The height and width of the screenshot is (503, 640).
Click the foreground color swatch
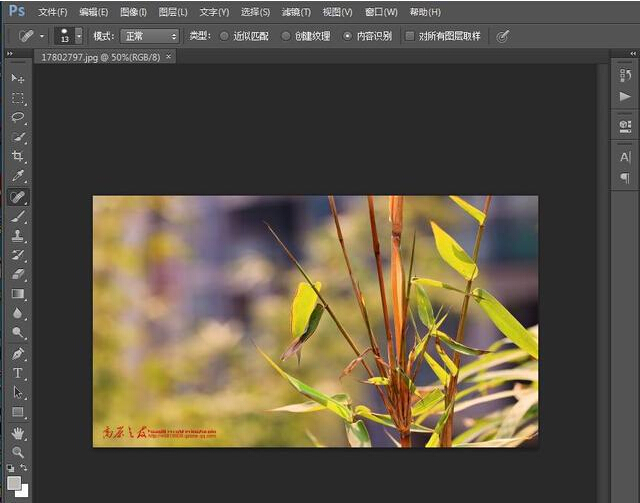point(14,483)
